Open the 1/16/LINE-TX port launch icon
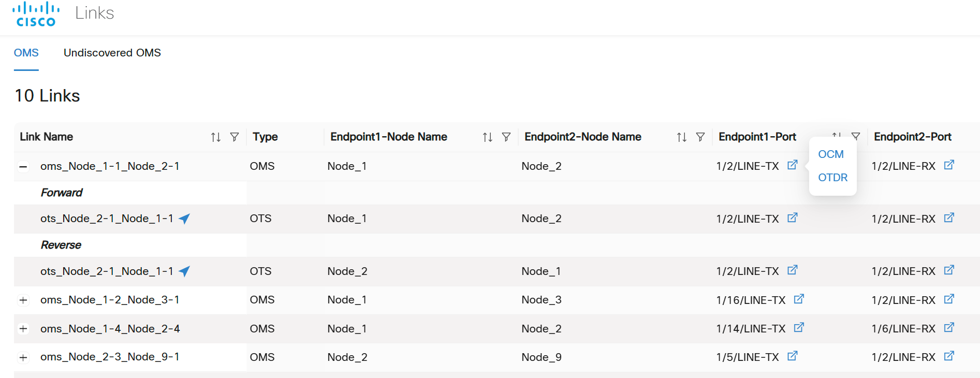980x378 pixels. 799,299
